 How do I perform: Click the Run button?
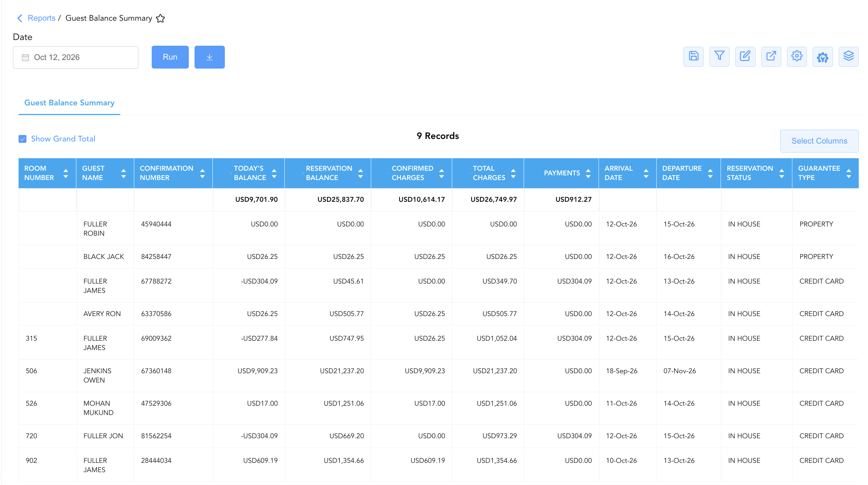(170, 57)
